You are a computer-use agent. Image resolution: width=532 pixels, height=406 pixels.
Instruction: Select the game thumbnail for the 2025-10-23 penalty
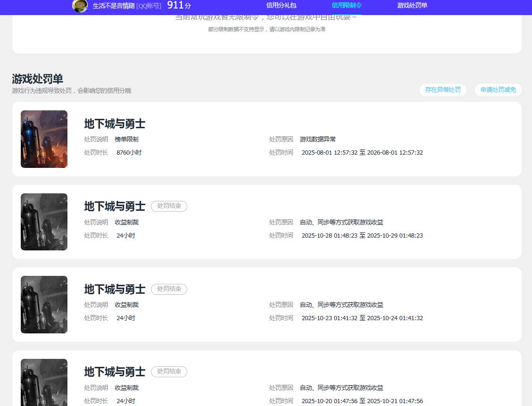click(44, 305)
